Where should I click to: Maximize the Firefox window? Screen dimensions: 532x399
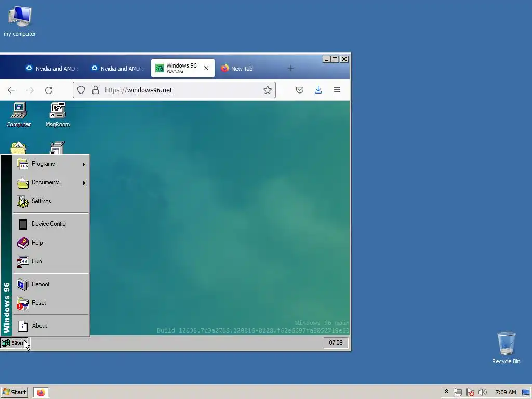point(335,59)
